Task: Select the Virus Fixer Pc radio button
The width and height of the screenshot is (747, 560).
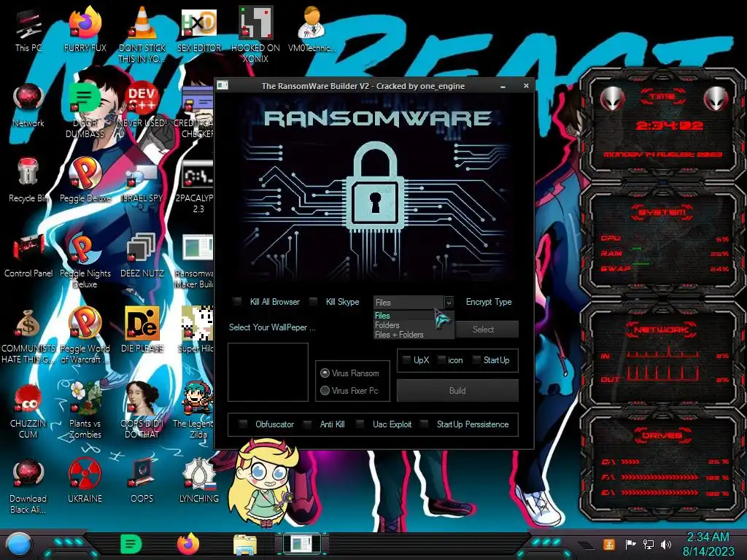Action: (x=325, y=391)
